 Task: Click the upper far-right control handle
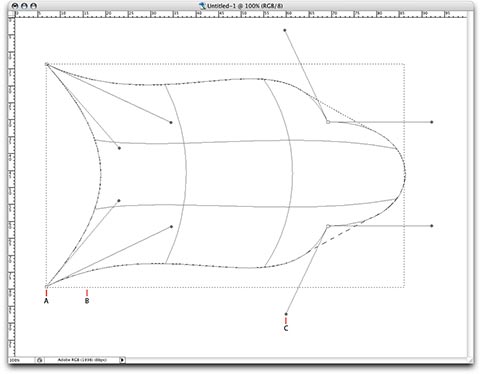[x=432, y=122]
